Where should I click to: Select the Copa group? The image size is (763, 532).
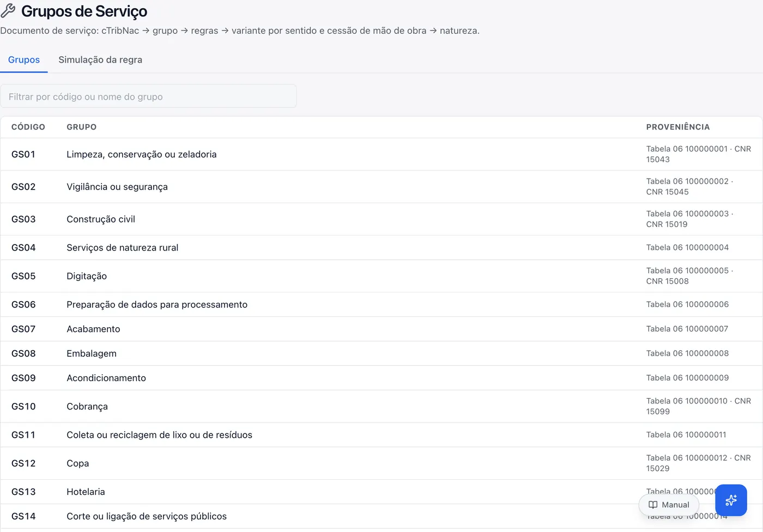(78, 463)
